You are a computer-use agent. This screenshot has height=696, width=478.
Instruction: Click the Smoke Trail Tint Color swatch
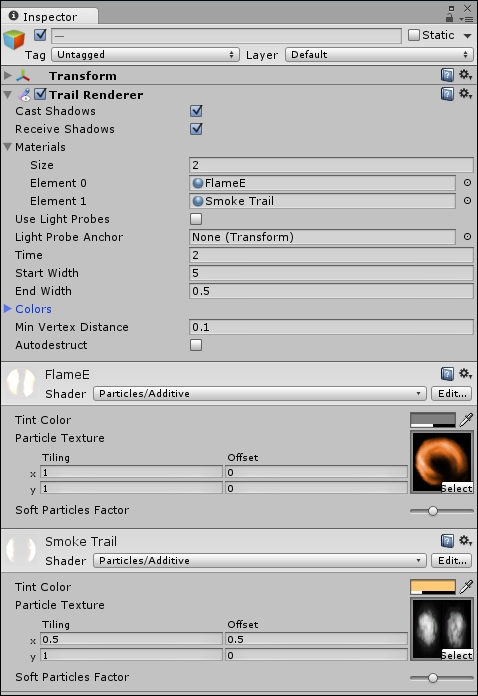click(x=433, y=587)
